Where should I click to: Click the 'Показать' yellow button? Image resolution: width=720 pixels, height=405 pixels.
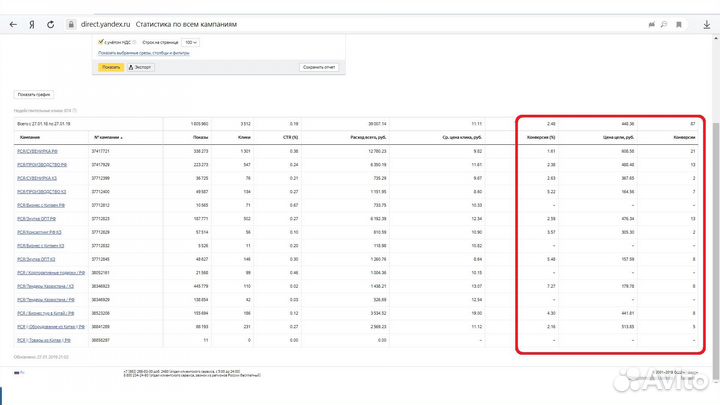(x=110, y=67)
